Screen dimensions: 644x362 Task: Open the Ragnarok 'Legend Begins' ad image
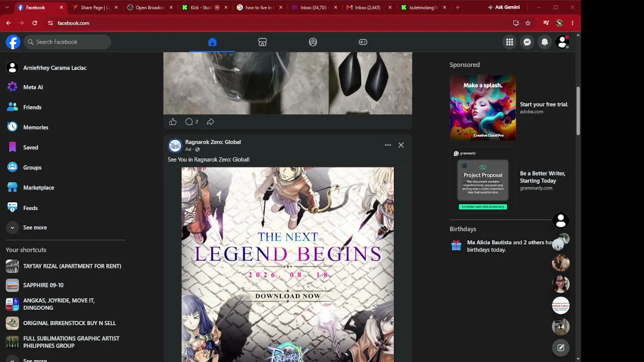288,264
